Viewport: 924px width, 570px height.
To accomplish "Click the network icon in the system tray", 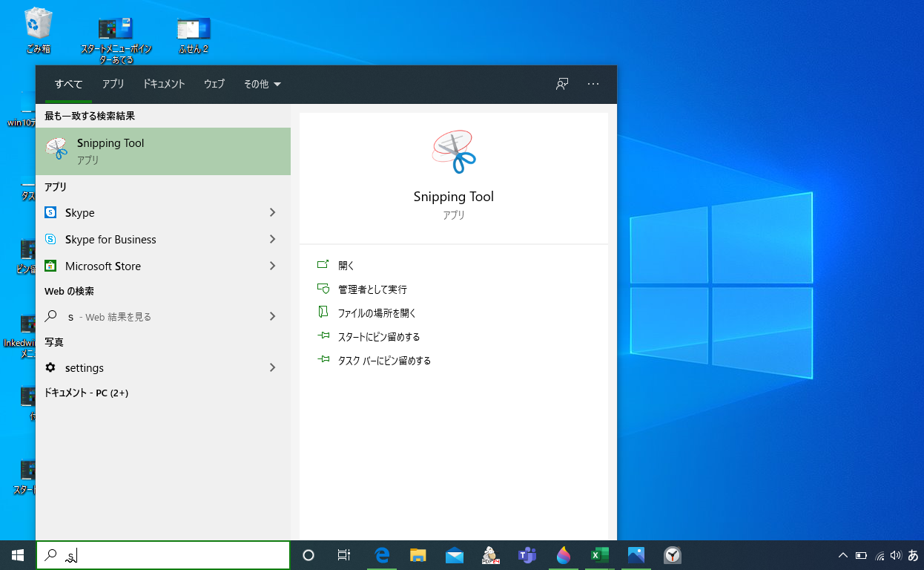I will (880, 555).
